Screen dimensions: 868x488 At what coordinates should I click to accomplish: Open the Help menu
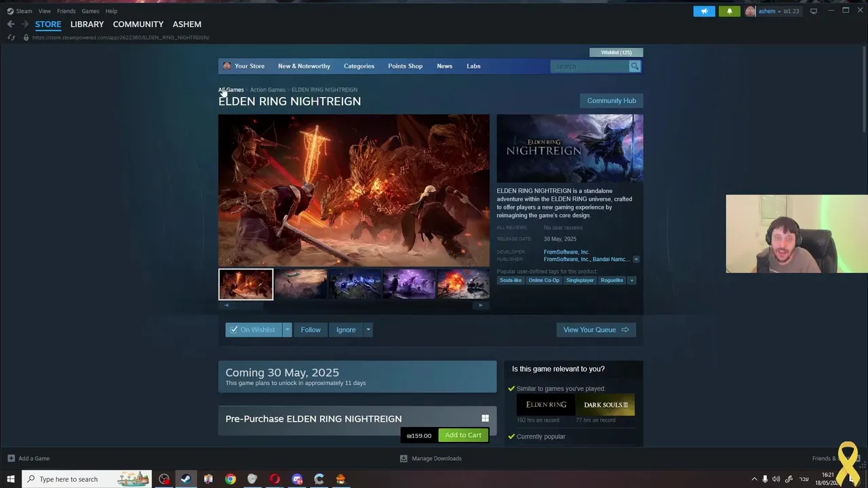(111, 11)
